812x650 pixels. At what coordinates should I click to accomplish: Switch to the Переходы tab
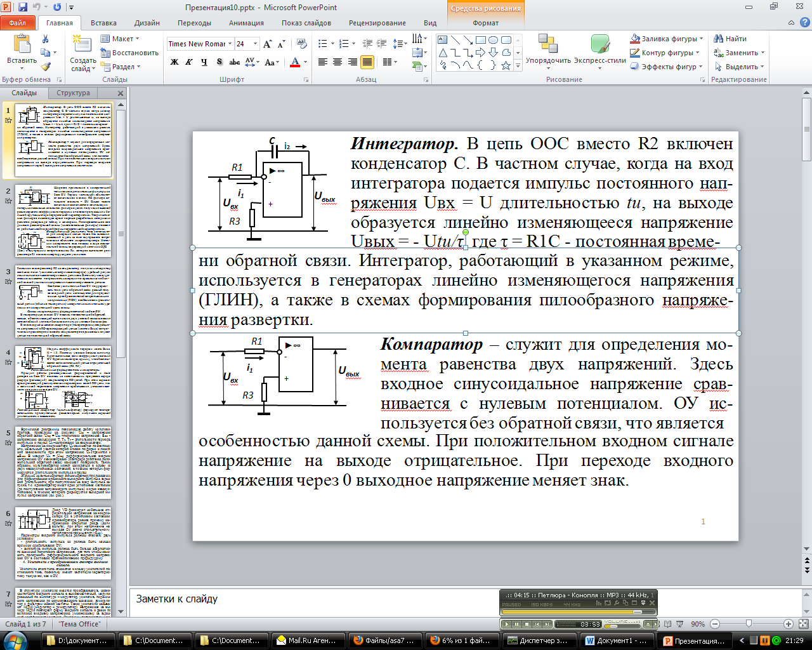click(x=194, y=23)
